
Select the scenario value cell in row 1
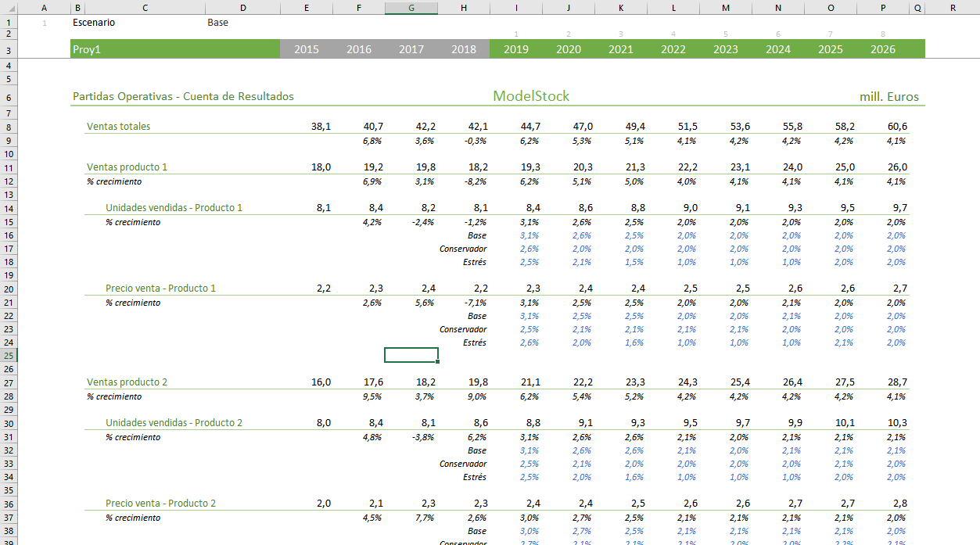218,23
